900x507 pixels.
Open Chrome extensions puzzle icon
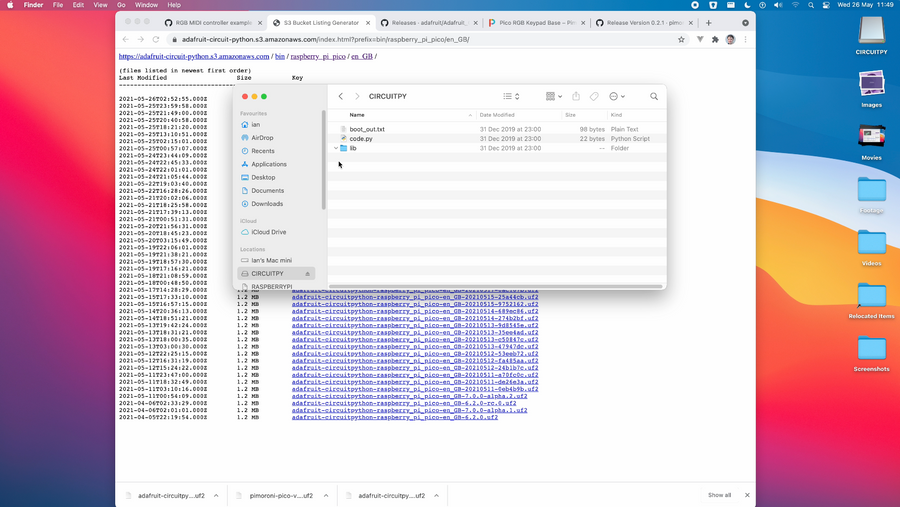click(x=715, y=40)
